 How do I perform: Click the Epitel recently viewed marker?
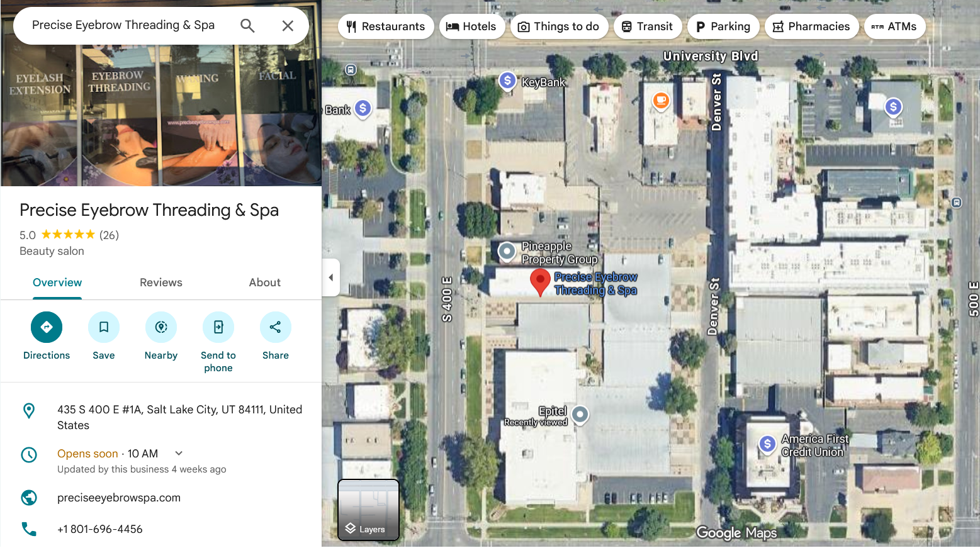pos(580,415)
